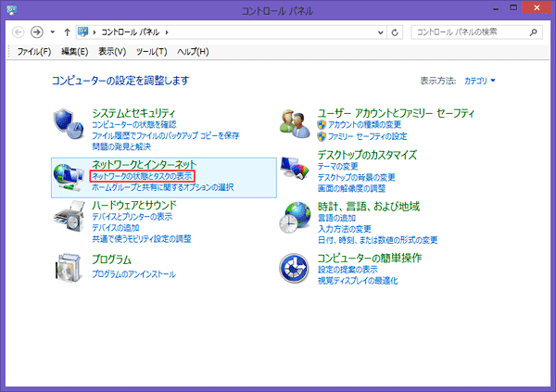The image size is (556, 392).
Task: Click 問題の発見と解決 link
Action: click(x=121, y=146)
